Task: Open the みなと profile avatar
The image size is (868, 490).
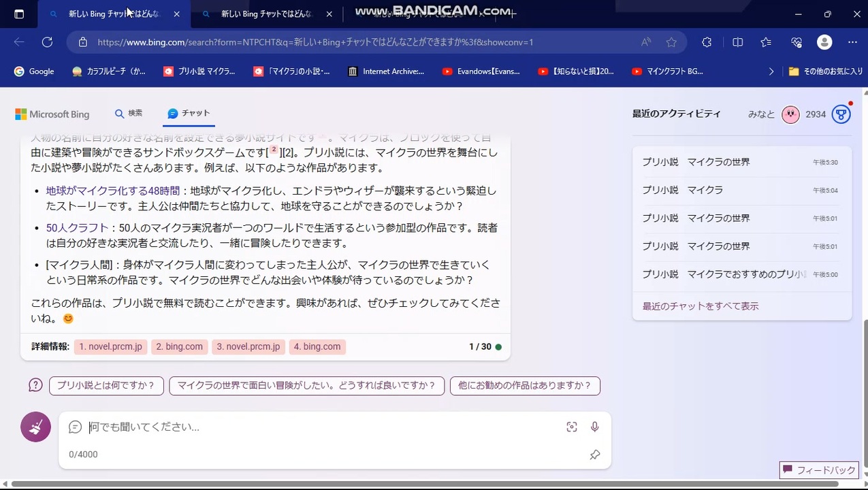Action: point(790,114)
